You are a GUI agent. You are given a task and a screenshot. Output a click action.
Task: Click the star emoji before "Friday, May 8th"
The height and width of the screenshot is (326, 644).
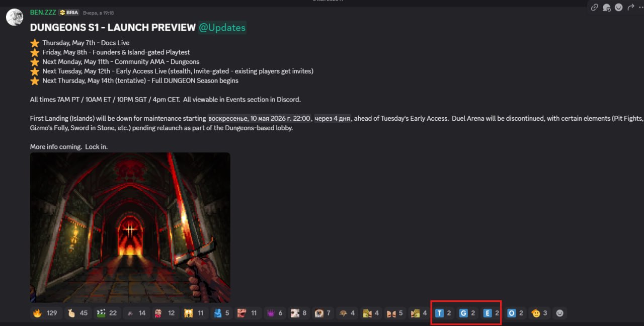click(x=35, y=53)
